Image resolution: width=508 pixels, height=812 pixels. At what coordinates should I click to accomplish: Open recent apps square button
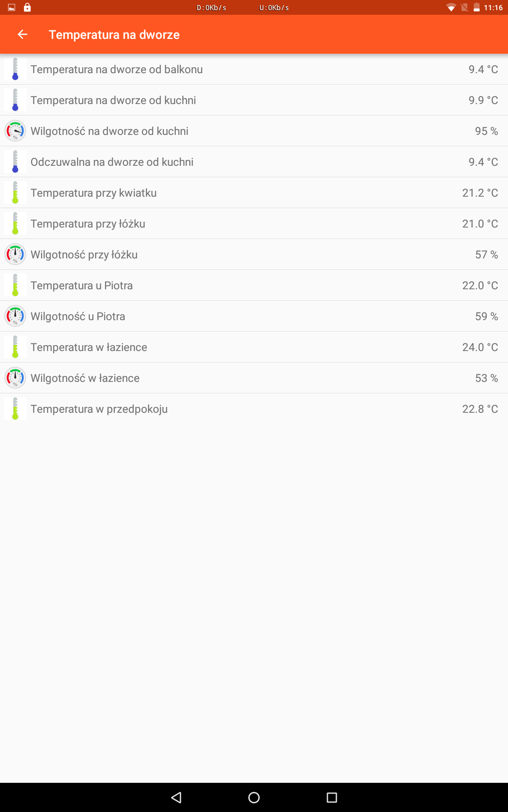pyautogui.click(x=332, y=798)
